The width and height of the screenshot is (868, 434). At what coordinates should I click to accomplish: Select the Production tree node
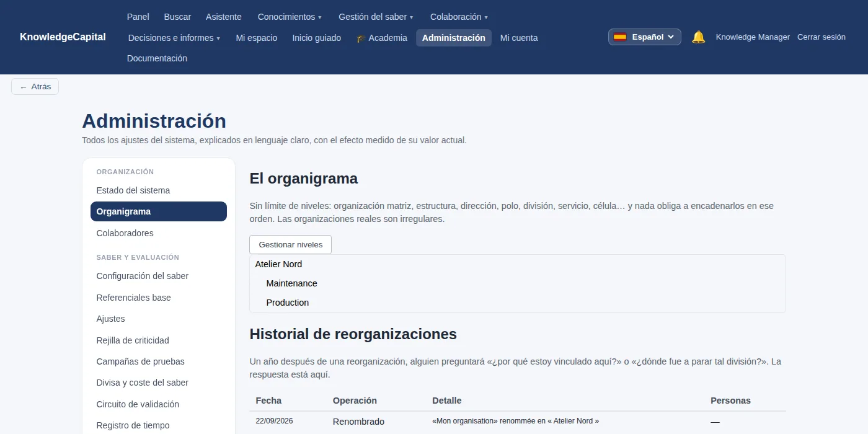pos(288,303)
